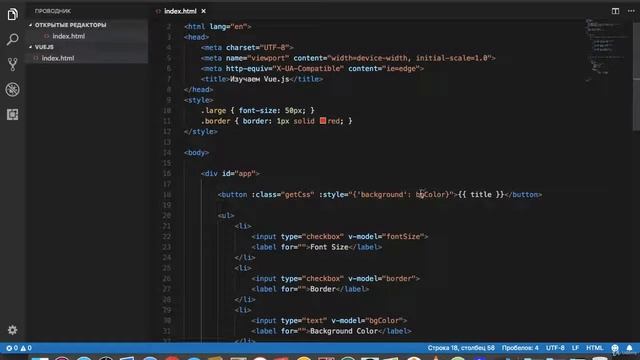Change indentation via Пробелов: 4
Viewport: 640px width, 360px height.
point(520,348)
